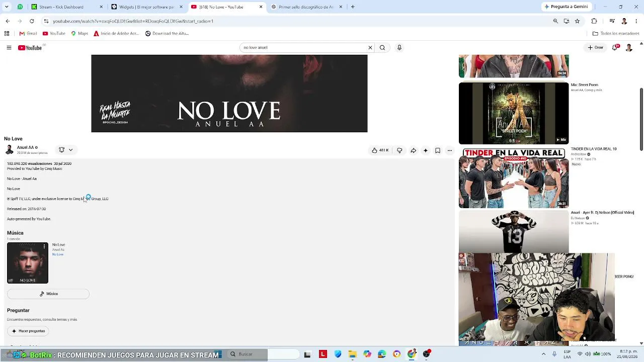The image size is (644, 362).
Task: Show hidden system tray icons chevron
Action: click(x=543, y=354)
